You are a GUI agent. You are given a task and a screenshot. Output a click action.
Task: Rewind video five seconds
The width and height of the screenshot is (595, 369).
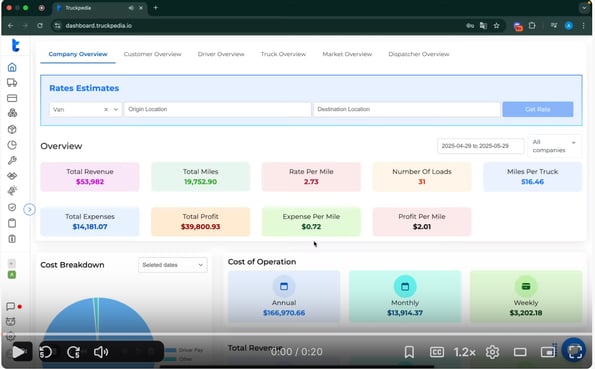pos(46,352)
